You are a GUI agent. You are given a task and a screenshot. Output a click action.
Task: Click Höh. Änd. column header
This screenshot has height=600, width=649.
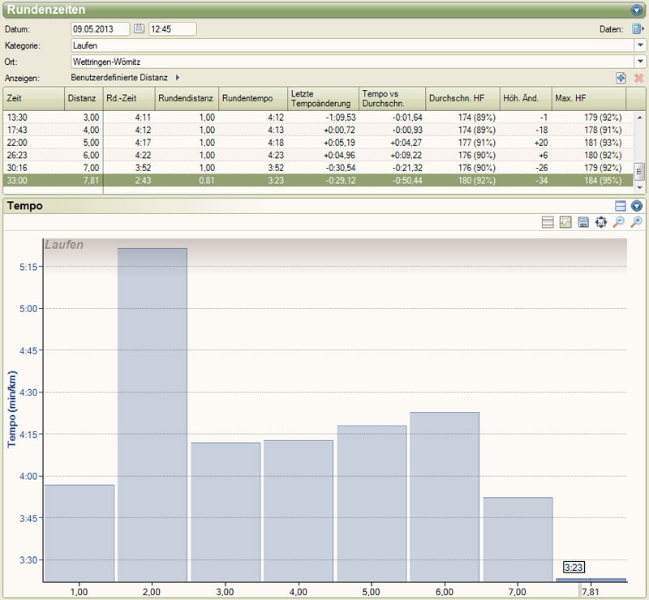[x=526, y=98]
